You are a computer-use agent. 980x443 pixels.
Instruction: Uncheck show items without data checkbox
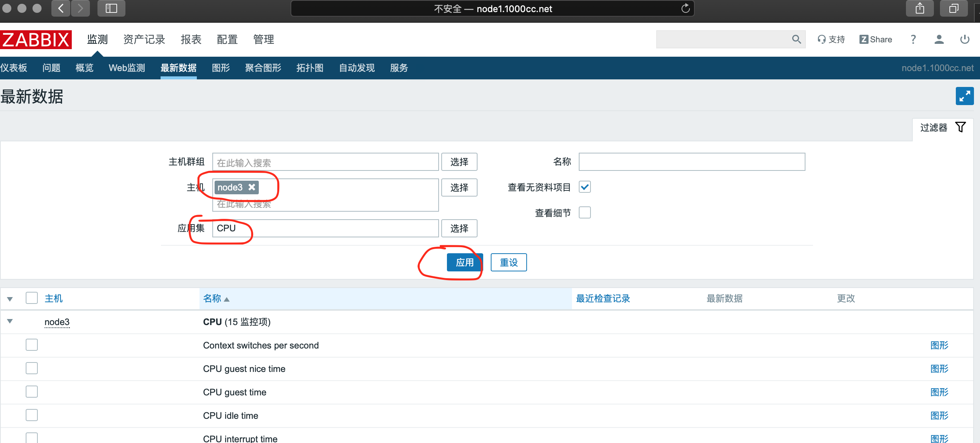584,187
